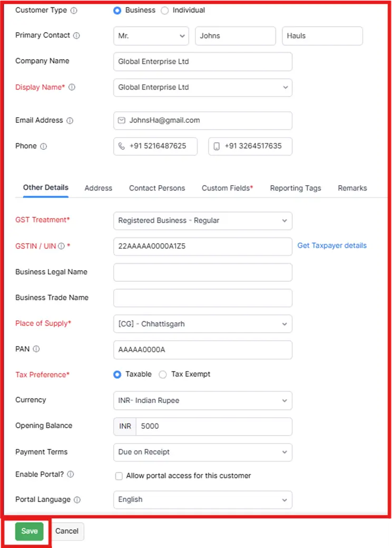Click info icon beside Primary Contact
392x548 pixels.
[x=76, y=35]
